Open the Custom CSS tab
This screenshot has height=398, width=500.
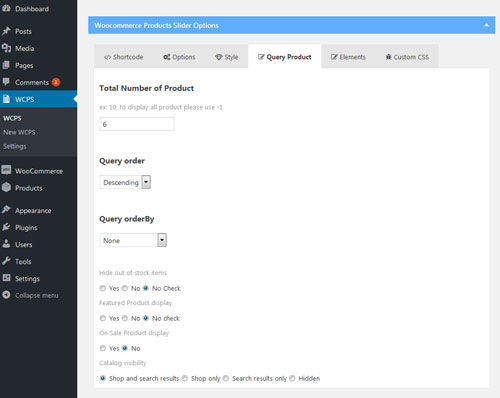click(407, 57)
